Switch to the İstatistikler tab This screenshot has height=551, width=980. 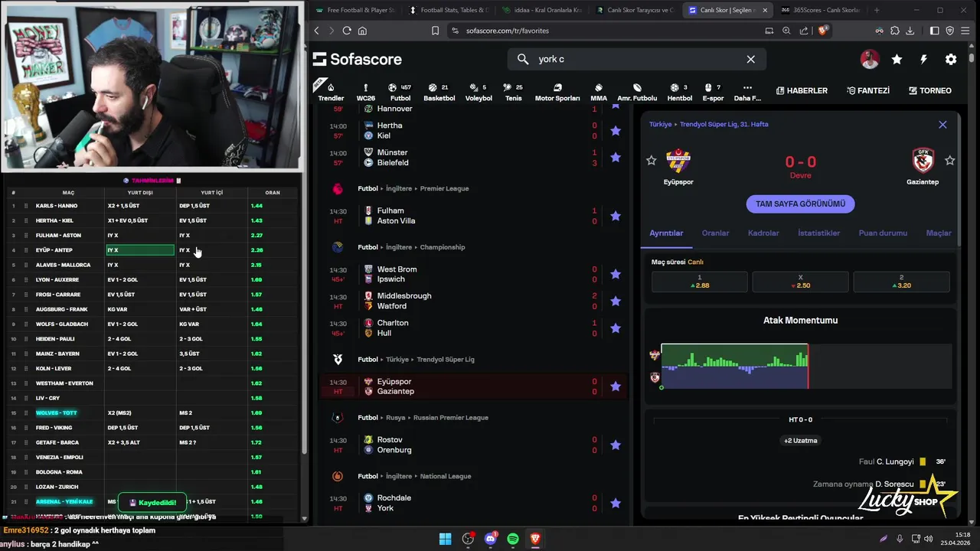818,233
